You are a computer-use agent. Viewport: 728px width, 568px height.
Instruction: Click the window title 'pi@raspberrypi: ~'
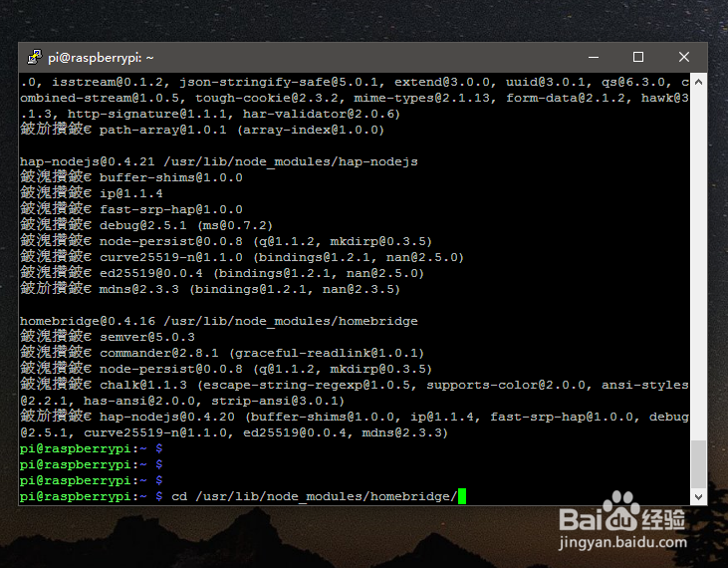click(x=101, y=58)
